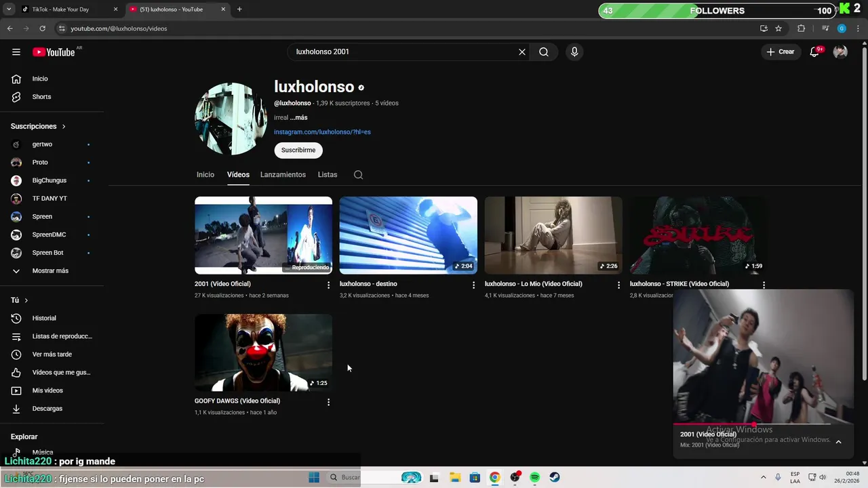Open volume control in system tray

tap(823, 477)
